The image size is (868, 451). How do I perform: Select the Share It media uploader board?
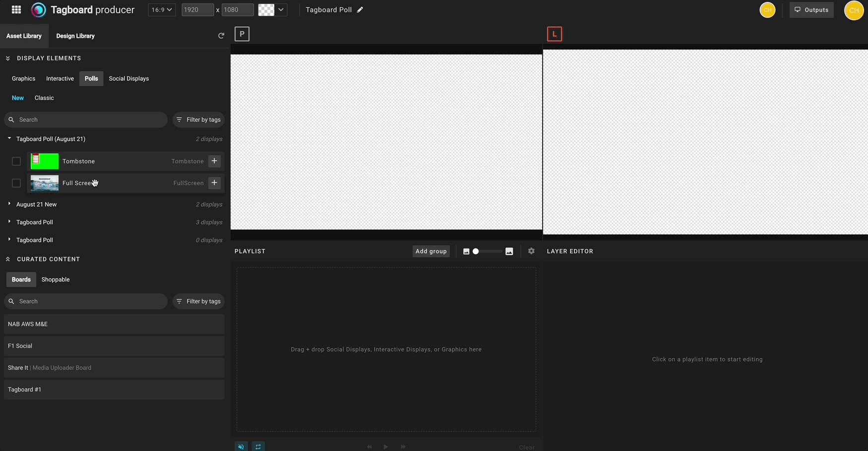click(114, 368)
